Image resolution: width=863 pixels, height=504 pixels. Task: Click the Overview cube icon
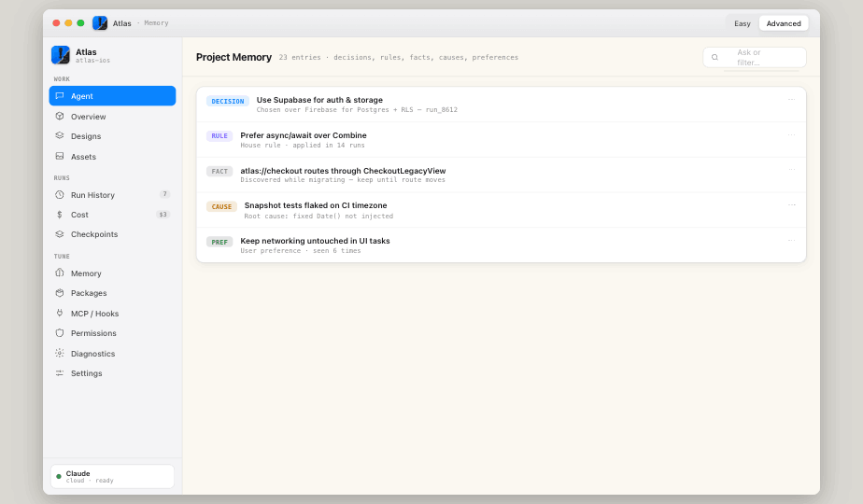click(x=60, y=116)
